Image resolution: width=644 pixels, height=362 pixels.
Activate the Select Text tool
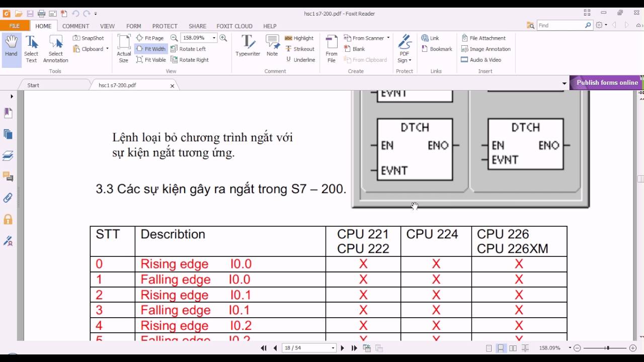click(x=31, y=49)
